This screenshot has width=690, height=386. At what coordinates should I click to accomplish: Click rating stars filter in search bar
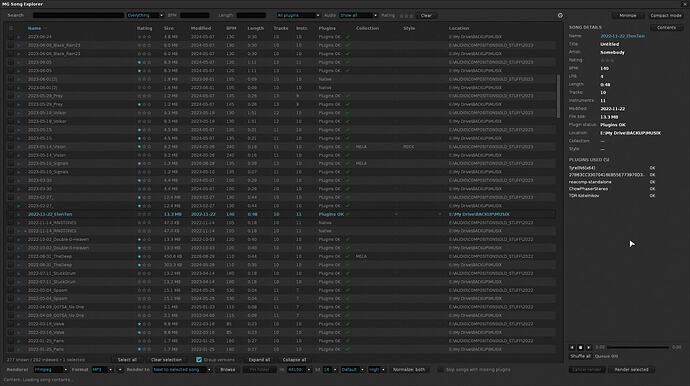tap(406, 16)
